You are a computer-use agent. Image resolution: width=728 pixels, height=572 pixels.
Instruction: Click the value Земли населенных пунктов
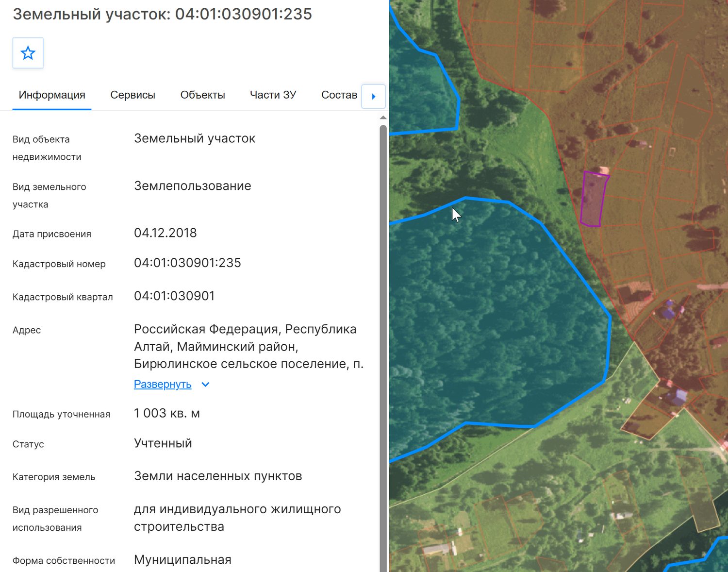click(x=218, y=476)
